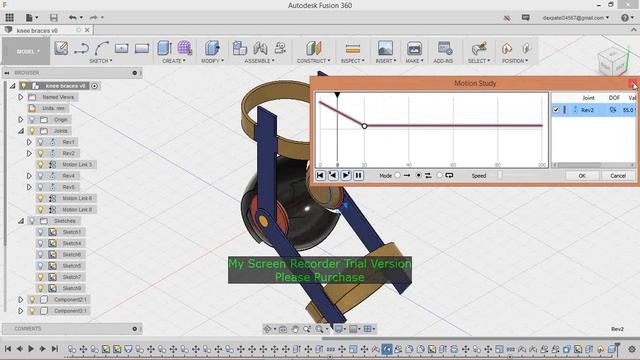Viewport: 640px width, 360px height.
Task: Click the Motion Study graph keyframe point
Action: (x=364, y=126)
